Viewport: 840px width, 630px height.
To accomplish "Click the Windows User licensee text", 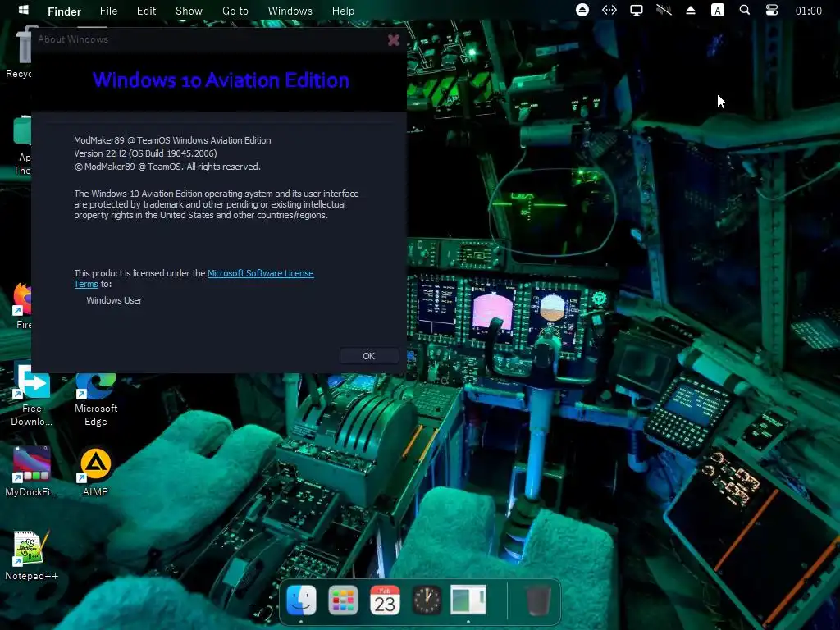I will click(x=114, y=300).
